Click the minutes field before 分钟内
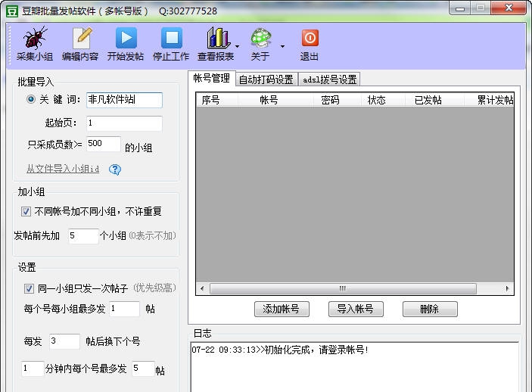 coord(33,369)
